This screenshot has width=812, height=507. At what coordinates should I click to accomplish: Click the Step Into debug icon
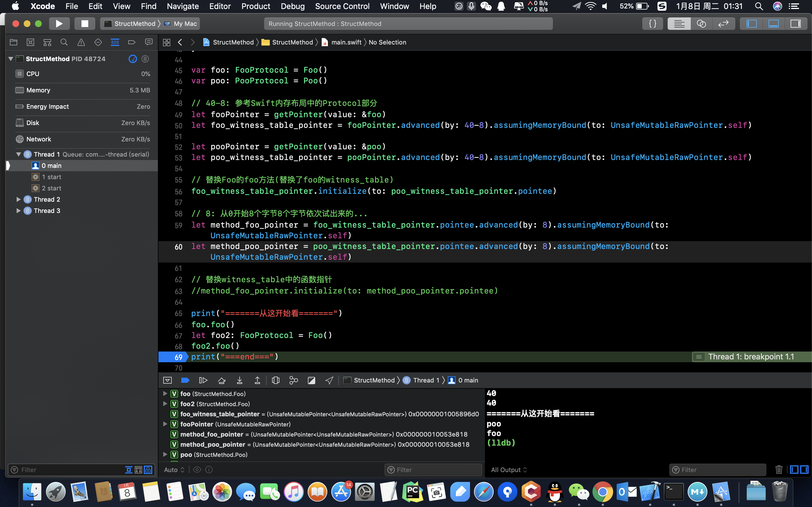pyautogui.click(x=240, y=380)
